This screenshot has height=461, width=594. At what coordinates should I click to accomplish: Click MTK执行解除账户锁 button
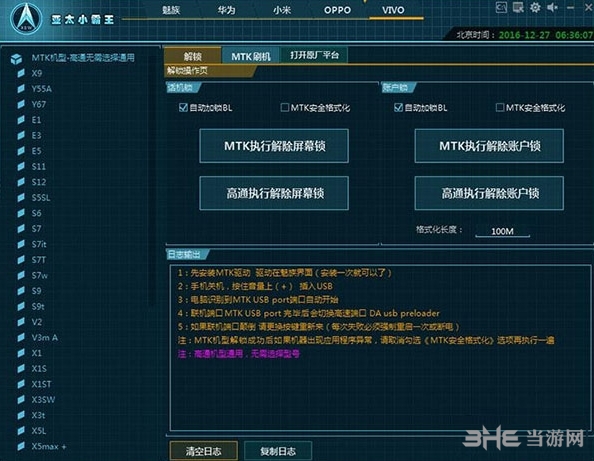[489, 146]
